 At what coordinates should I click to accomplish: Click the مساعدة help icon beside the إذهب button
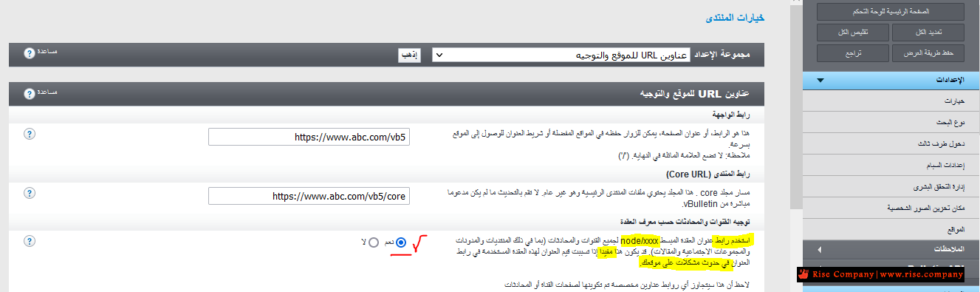point(30,53)
